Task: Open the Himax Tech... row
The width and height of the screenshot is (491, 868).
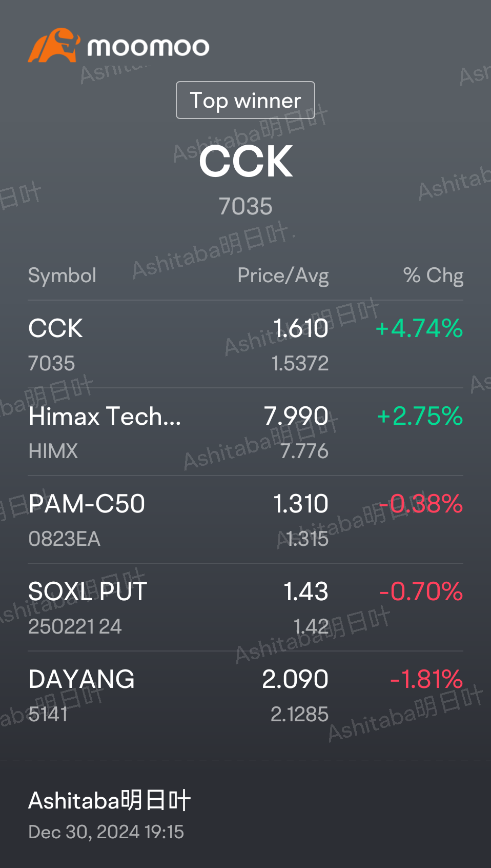Action: click(x=245, y=432)
